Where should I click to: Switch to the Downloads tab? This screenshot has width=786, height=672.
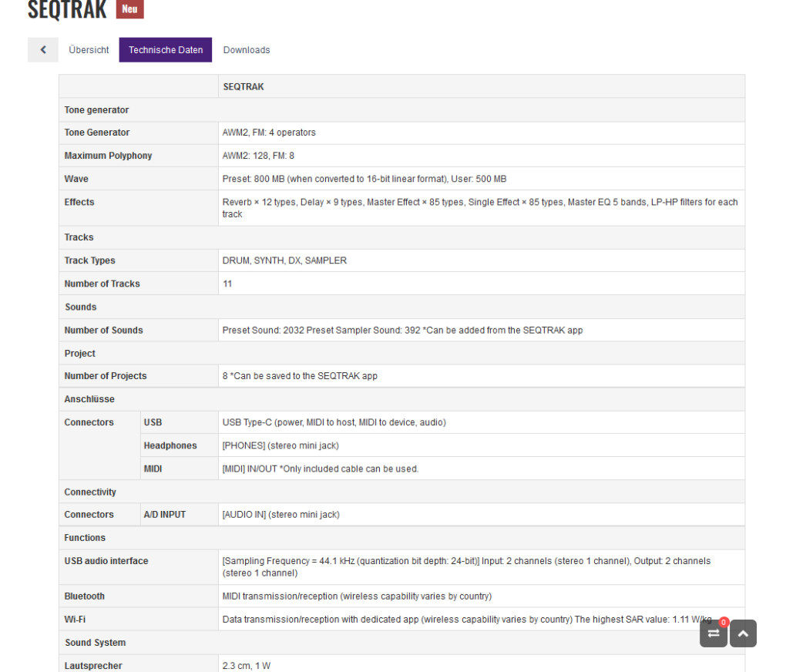click(x=247, y=49)
